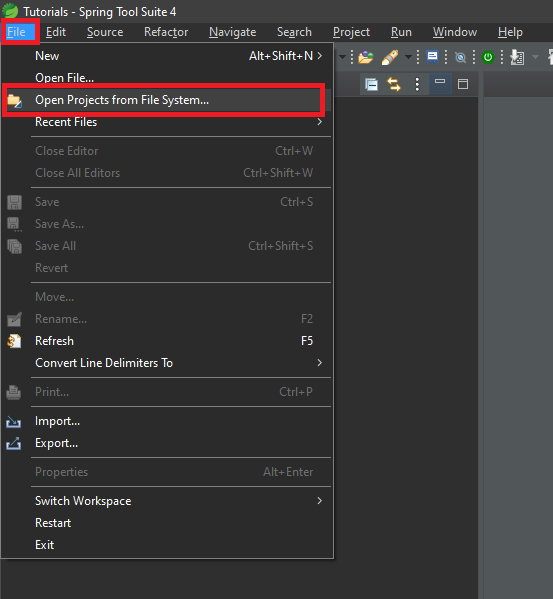Image resolution: width=553 pixels, height=599 pixels.
Task: Expand the Recent Files submenu
Action: 167,122
